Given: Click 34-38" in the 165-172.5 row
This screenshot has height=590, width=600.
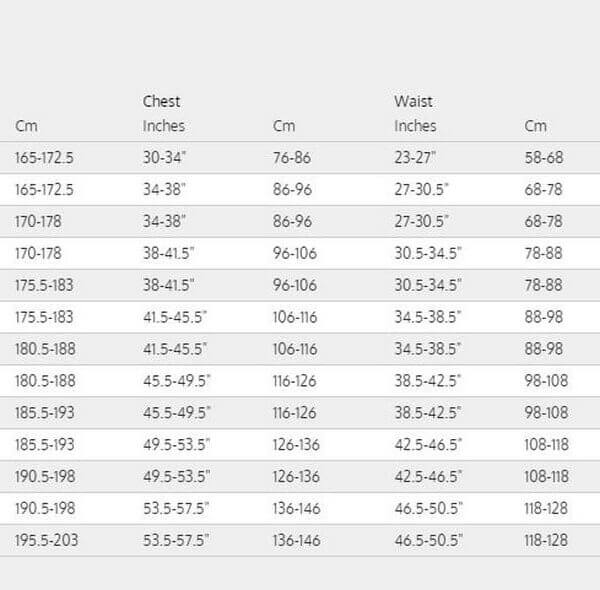Looking at the screenshot, I should coord(164,189).
